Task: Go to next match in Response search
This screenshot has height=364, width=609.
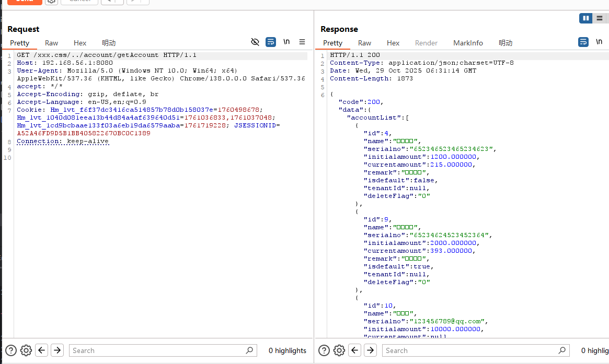Action: pos(371,350)
